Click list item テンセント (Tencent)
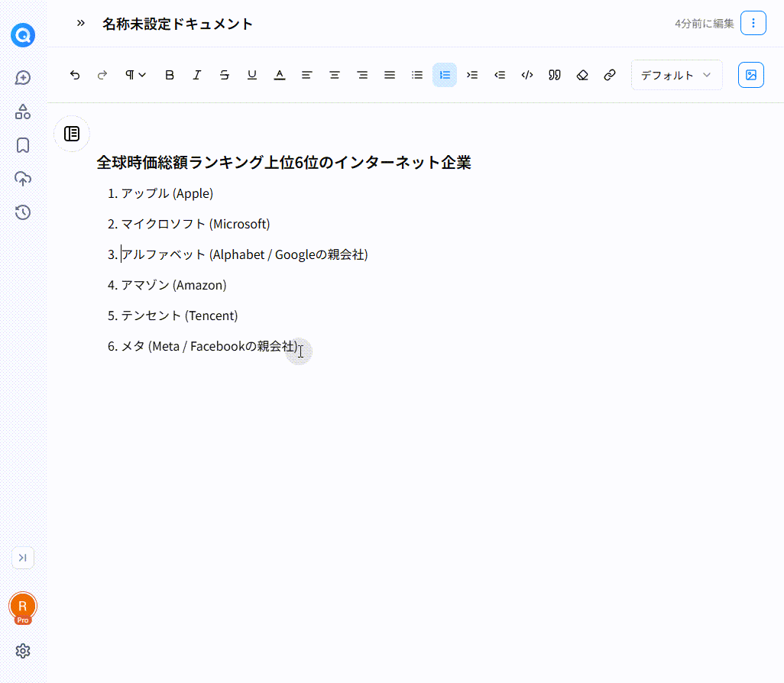The image size is (784, 683). point(180,316)
